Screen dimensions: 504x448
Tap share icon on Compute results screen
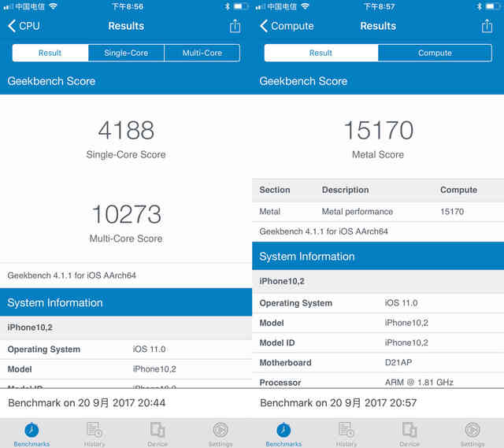(x=487, y=26)
